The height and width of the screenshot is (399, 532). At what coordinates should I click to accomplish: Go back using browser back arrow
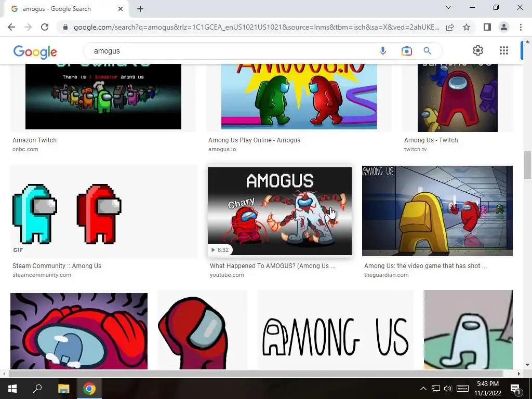coord(11,27)
